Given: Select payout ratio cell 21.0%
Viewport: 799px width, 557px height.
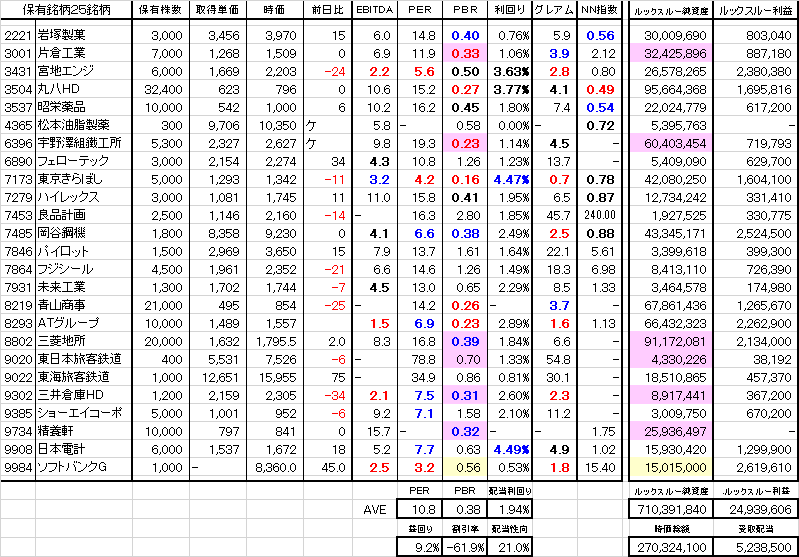Looking at the screenshot, I should tap(510, 547).
